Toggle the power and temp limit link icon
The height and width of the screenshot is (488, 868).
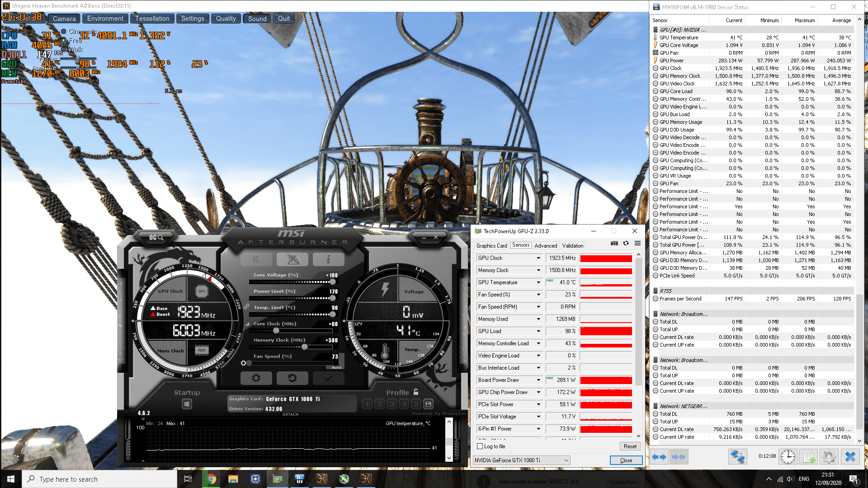(247, 307)
